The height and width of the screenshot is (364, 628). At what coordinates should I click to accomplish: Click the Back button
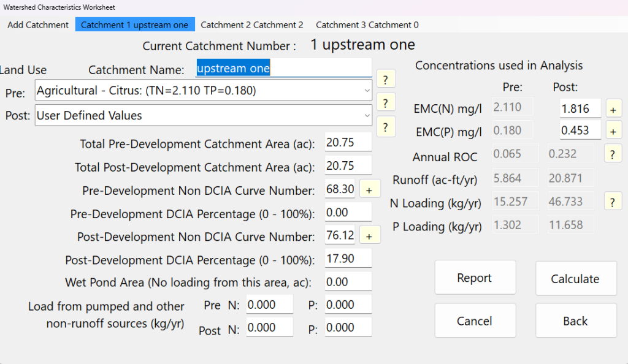tap(575, 321)
